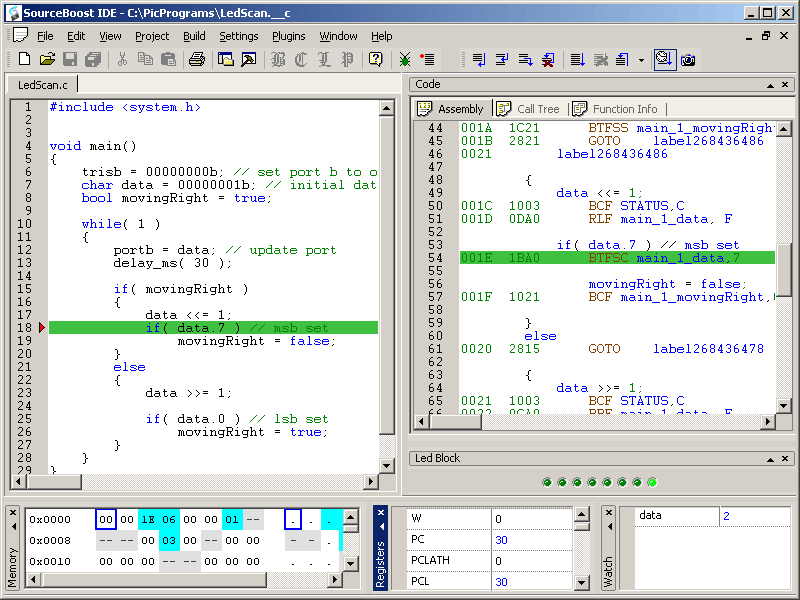Open the Plugins menu
The image size is (800, 600).
point(289,36)
